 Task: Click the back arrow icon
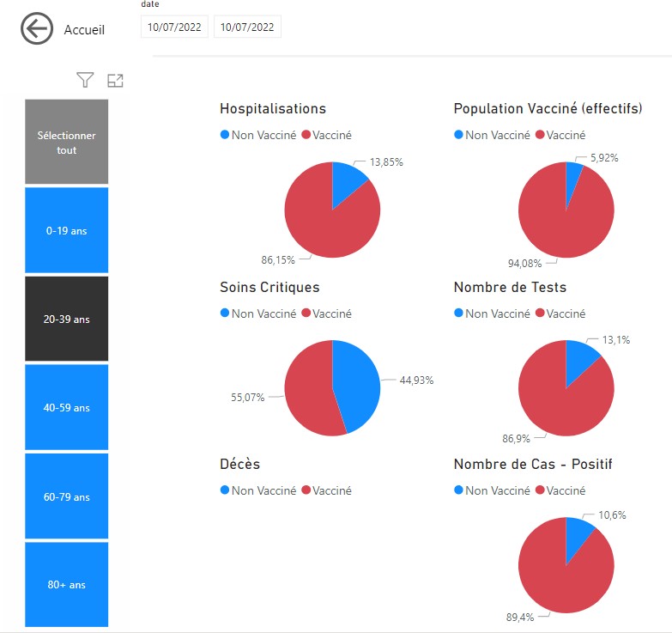[38, 29]
